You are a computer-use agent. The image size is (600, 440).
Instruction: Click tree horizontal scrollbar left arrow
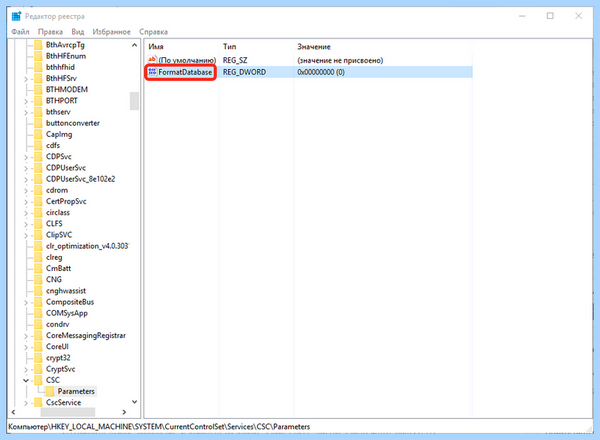coord(13,412)
